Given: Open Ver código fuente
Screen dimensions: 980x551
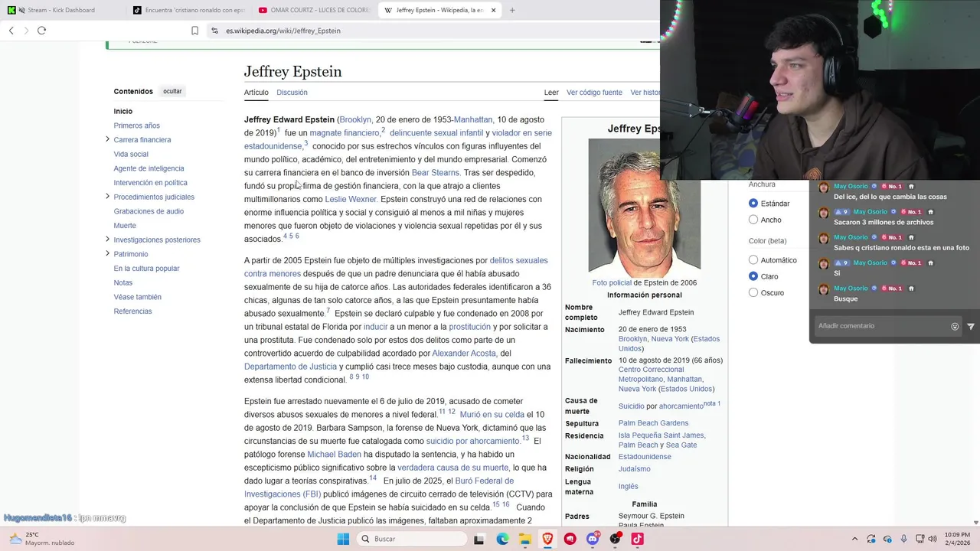Looking at the screenshot, I should click(594, 93).
